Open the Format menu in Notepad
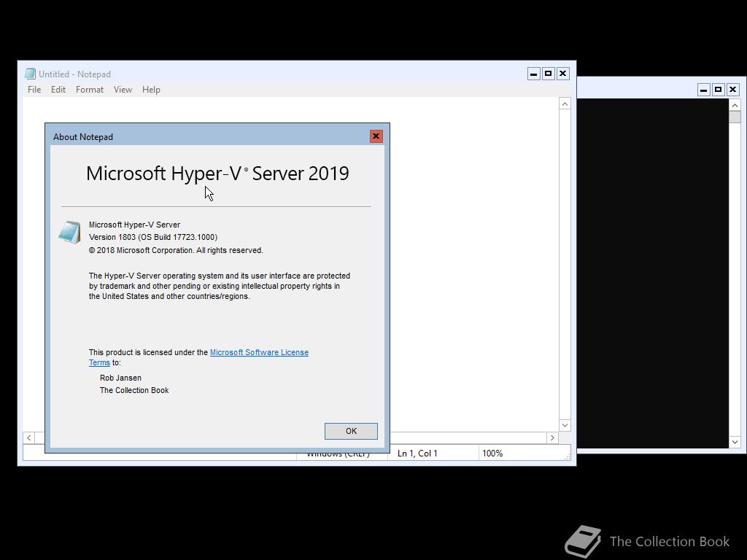This screenshot has height=560, width=747. tap(90, 90)
